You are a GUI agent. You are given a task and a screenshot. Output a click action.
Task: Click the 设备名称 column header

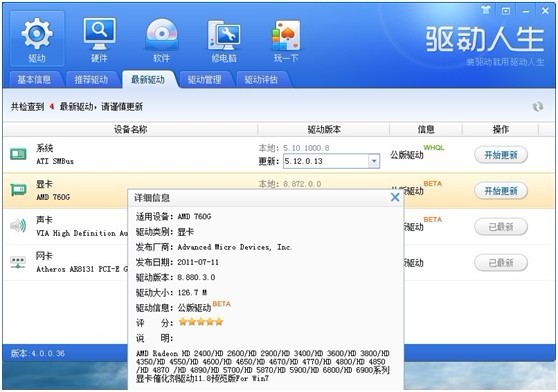130,129
